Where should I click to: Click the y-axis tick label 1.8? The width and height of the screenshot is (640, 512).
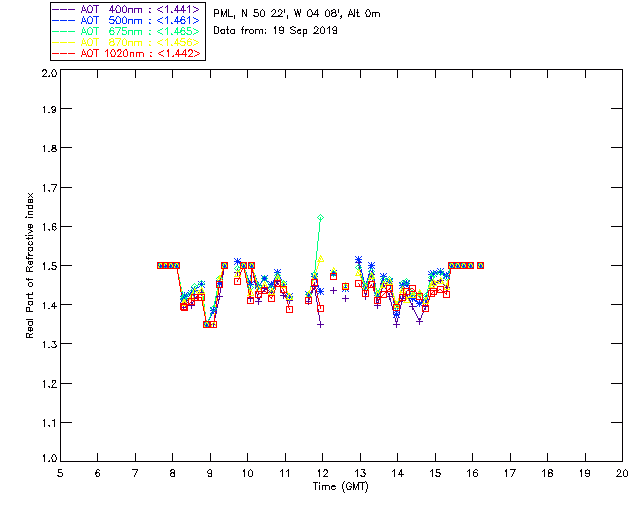coord(49,148)
